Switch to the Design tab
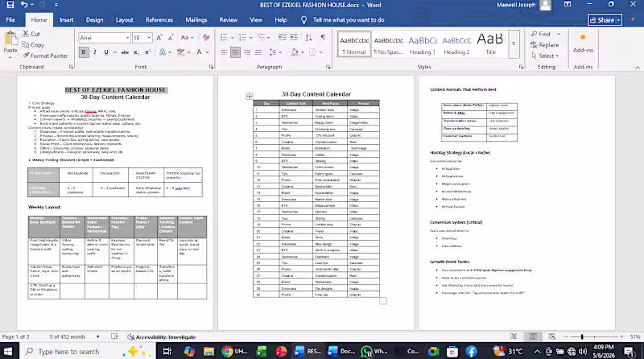 point(94,19)
